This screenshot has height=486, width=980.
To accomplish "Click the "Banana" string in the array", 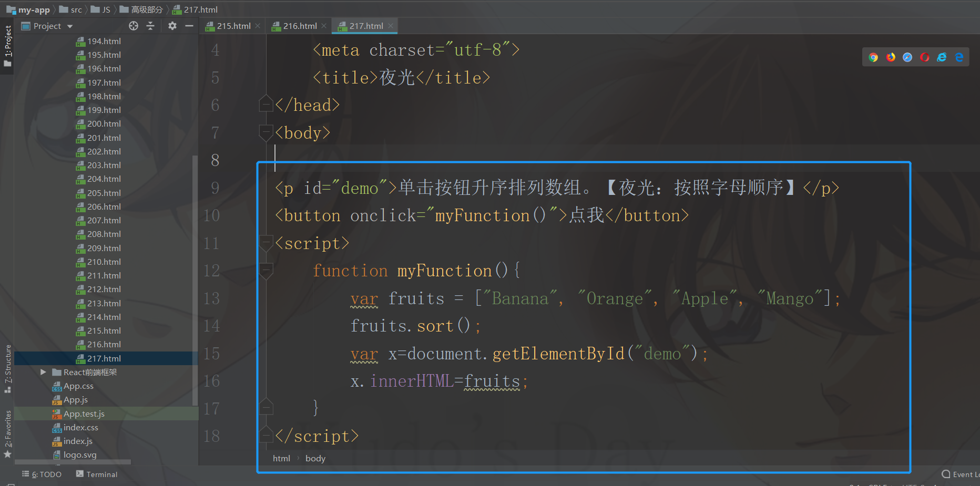I will [520, 298].
